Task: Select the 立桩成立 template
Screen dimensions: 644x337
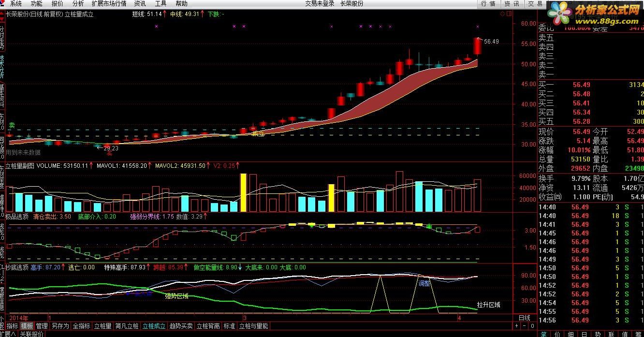Action: pyautogui.click(x=154, y=326)
